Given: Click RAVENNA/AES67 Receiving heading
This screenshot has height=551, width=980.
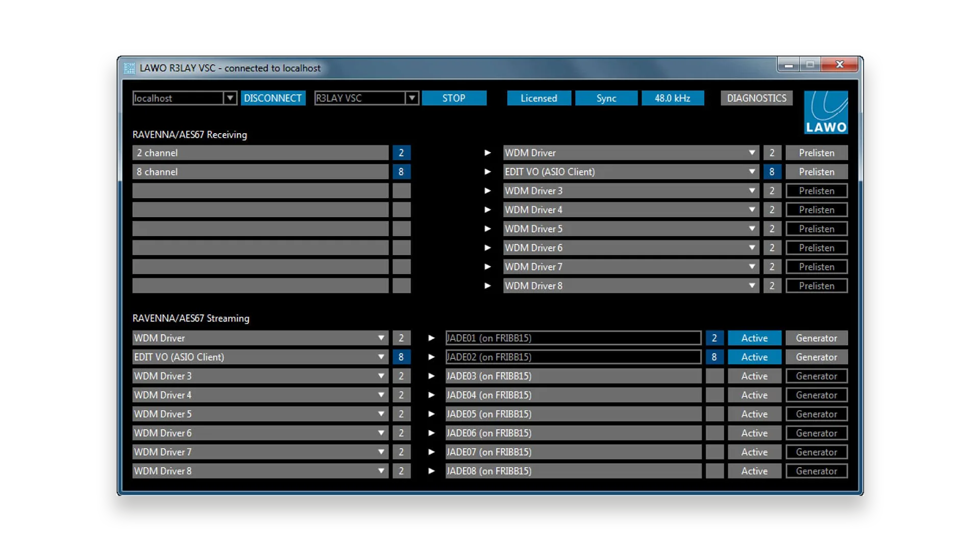Looking at the screenshot, I should coord(190,135).
